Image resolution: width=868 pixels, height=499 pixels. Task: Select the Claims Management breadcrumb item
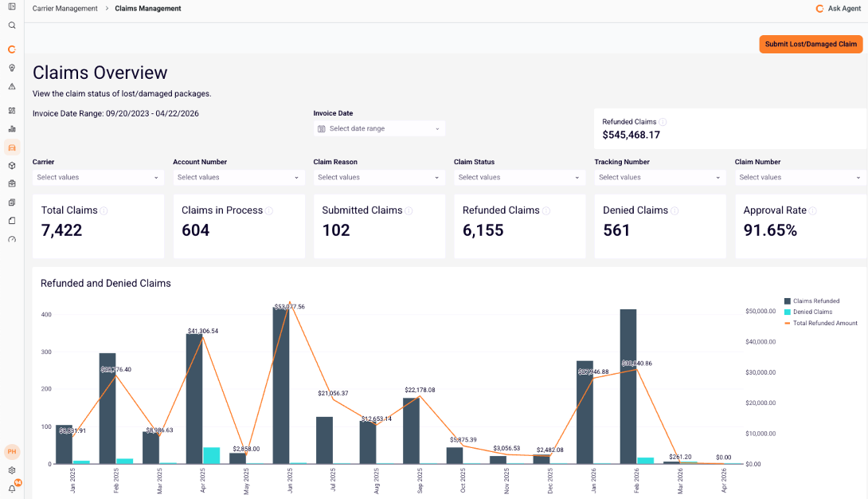(x=148, y=8)
